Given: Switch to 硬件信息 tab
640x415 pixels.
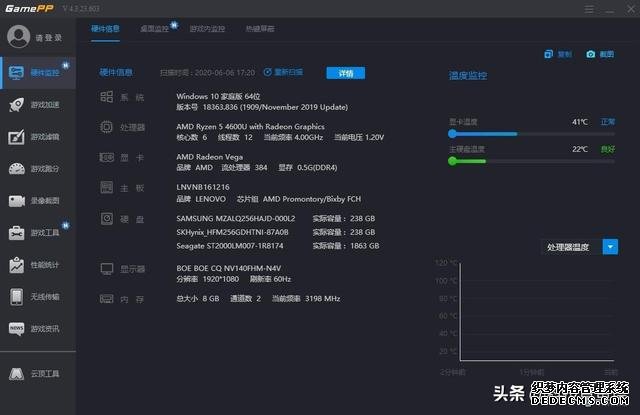Looking at the screenshot, I should pos(105,29).
